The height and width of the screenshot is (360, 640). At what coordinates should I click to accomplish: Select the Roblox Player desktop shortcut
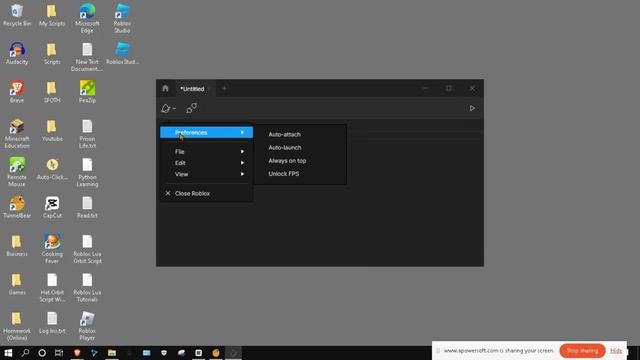click(x=87, y=325)
